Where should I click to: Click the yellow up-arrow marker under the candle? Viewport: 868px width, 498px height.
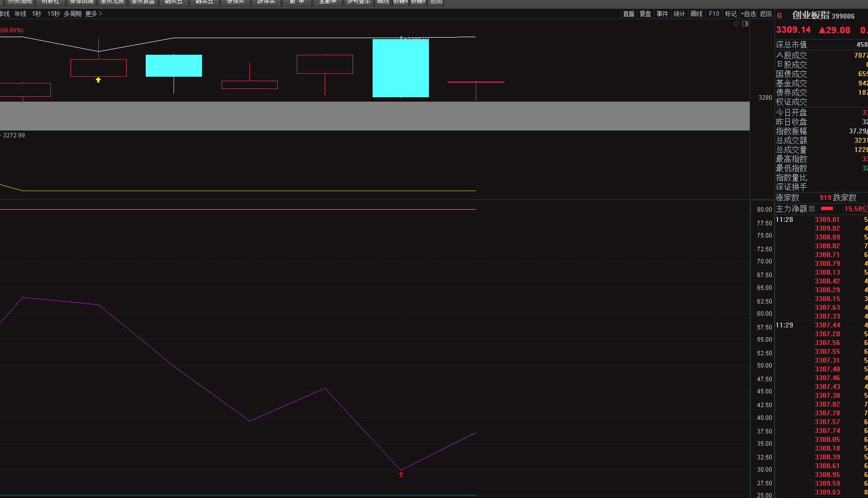98,80
